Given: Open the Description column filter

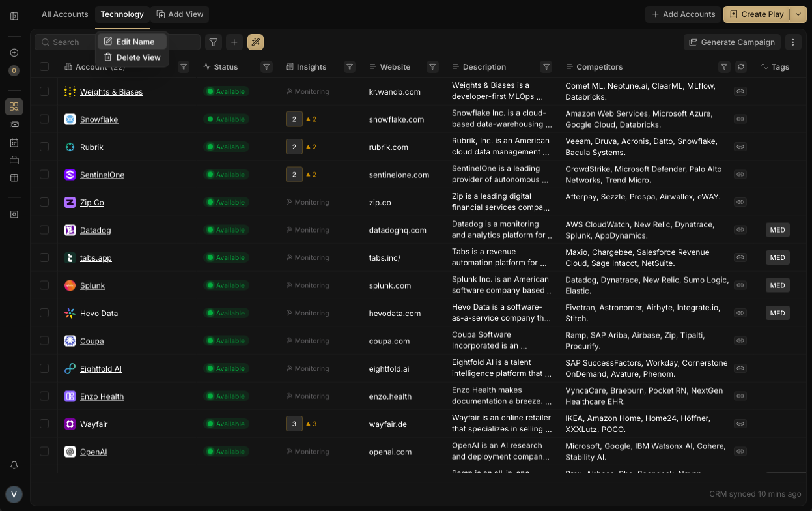Looking at the screenshot, I should point(546,66).
